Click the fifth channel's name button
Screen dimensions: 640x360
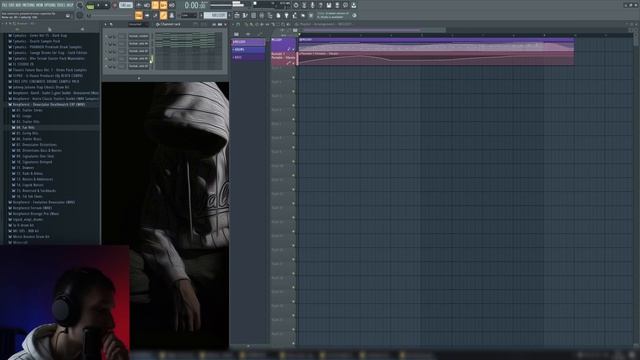click(x=138, y=66)
